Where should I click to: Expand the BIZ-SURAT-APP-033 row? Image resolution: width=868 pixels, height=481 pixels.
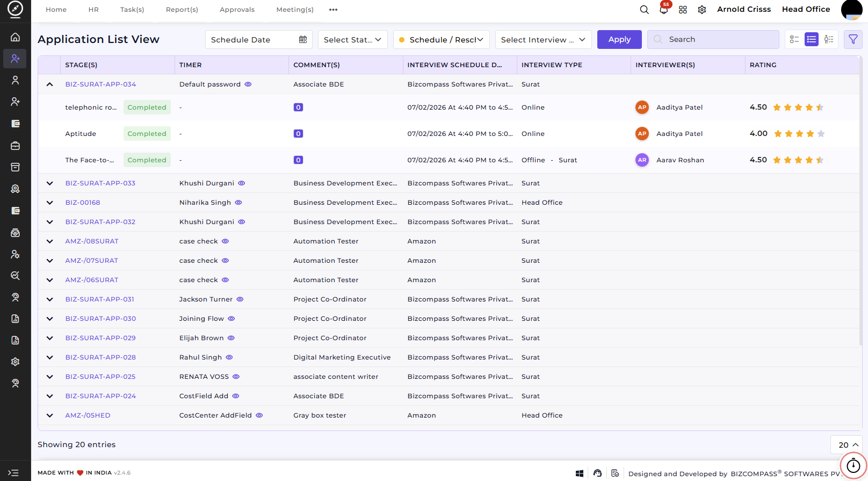pyautogui.click(x=50, y=183)
